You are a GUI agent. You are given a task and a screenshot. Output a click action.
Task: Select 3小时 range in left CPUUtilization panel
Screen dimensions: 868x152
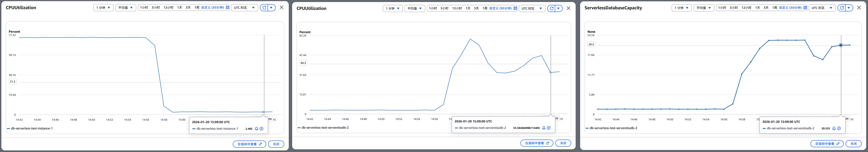tap(156, 7)
